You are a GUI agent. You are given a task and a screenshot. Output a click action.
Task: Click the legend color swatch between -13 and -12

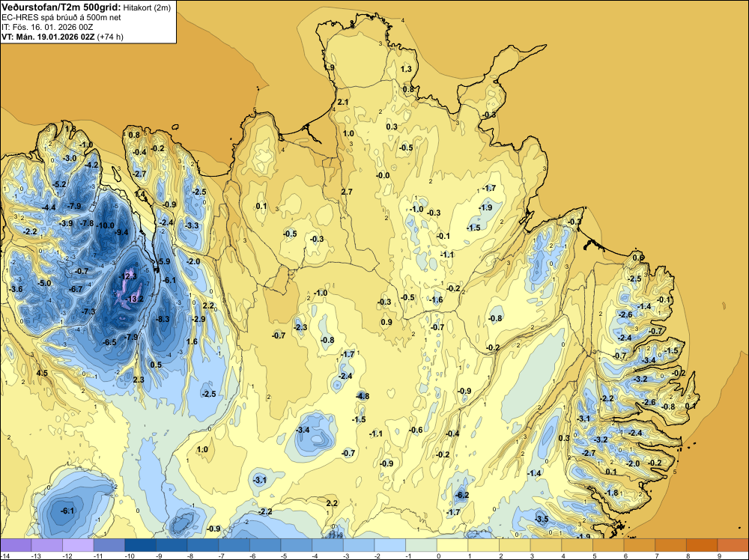pyautogui.click(x=46, y=545)
